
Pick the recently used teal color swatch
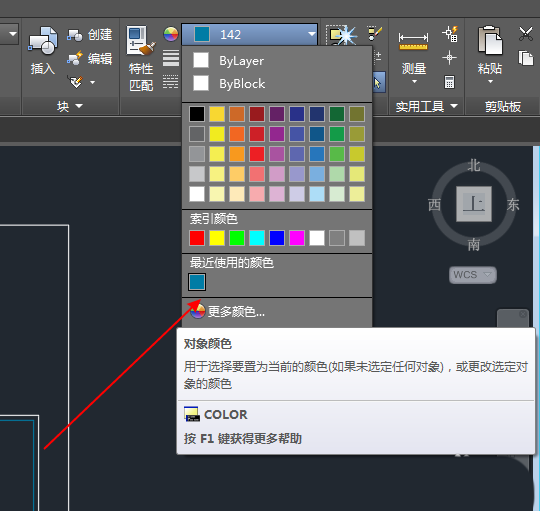(197, 282)
